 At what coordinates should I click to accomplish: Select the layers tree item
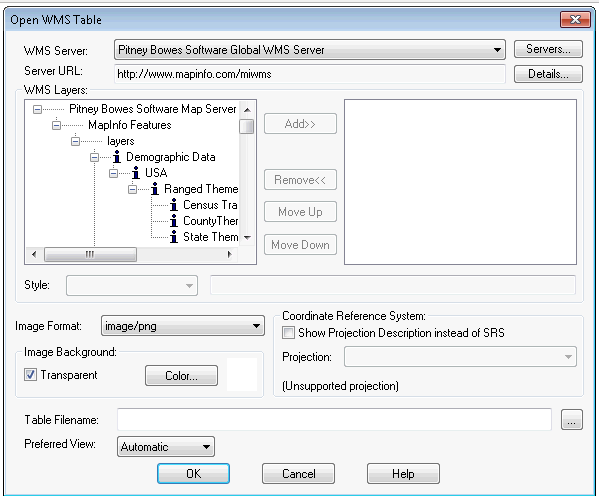click(x=121, y=141)
